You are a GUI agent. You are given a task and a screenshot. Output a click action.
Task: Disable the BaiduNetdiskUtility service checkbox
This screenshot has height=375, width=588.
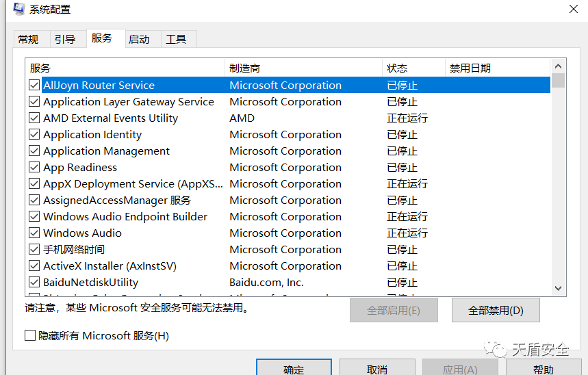pyautogui.click(x=34, y=283)
